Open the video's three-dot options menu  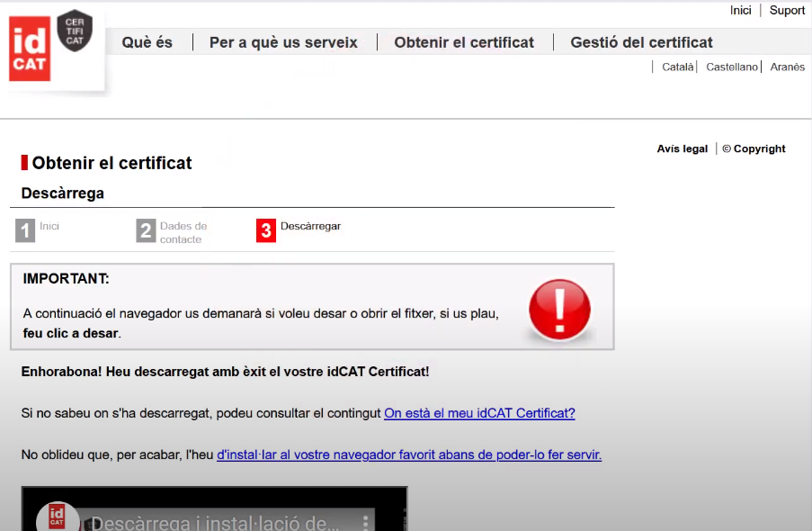click(365, 522)
